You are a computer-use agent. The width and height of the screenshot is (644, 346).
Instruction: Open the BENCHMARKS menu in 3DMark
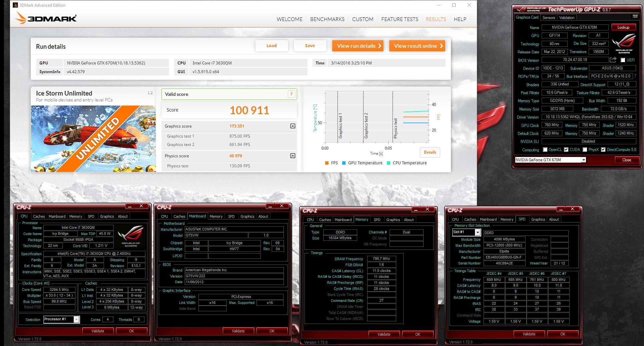pyautogui.click(x=327, y=19)
